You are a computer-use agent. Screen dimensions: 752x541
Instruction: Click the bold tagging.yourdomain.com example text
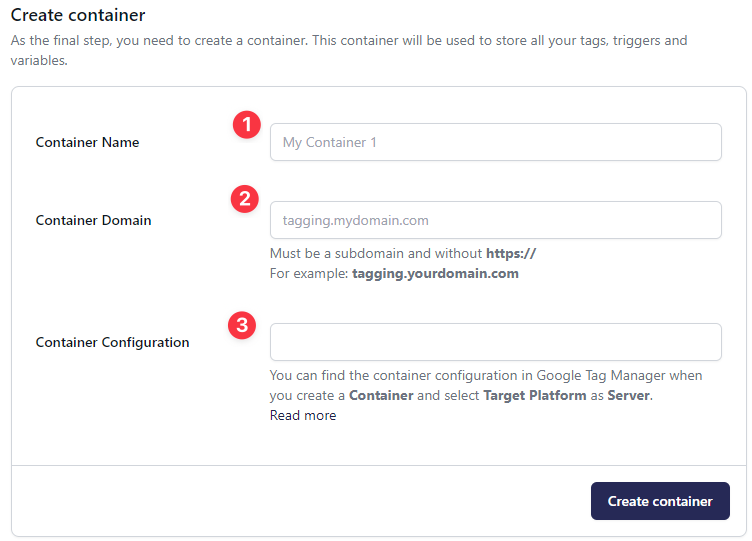pos(435,273)
